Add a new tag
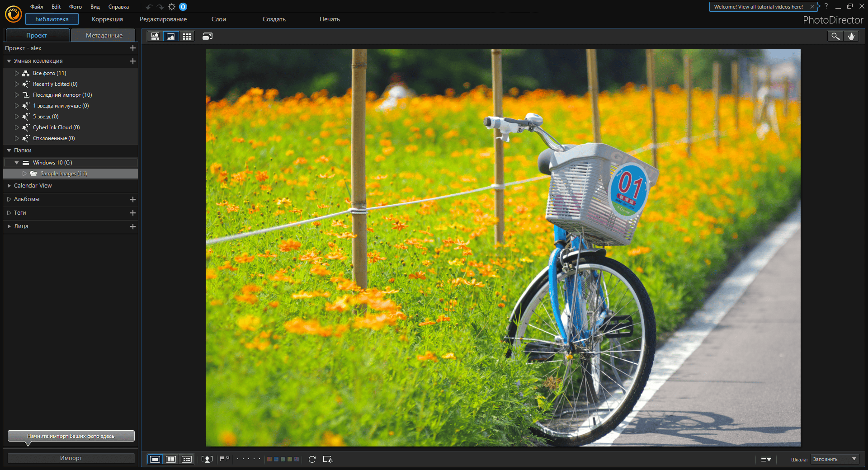 coord(133,213)
